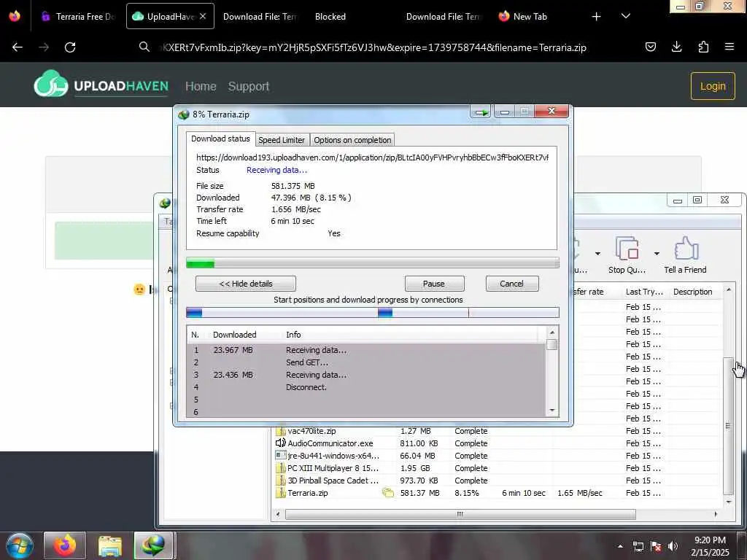Click the address bar URL field

point(373,47)
